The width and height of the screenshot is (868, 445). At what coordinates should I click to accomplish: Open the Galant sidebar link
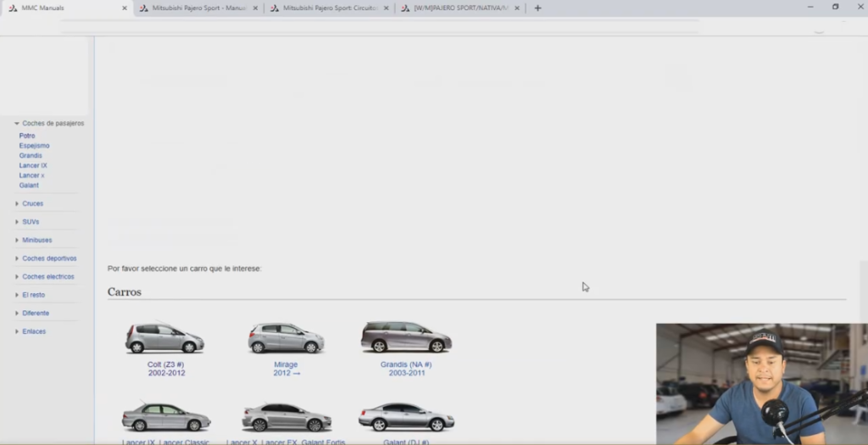[x=29, y=186]
